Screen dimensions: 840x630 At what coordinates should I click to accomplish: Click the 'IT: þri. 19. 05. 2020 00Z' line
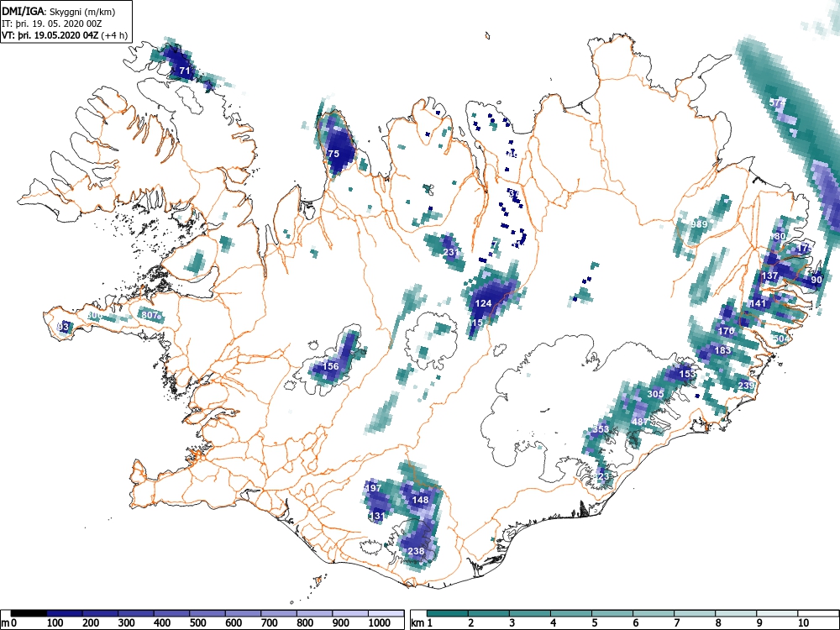point(50,24)
